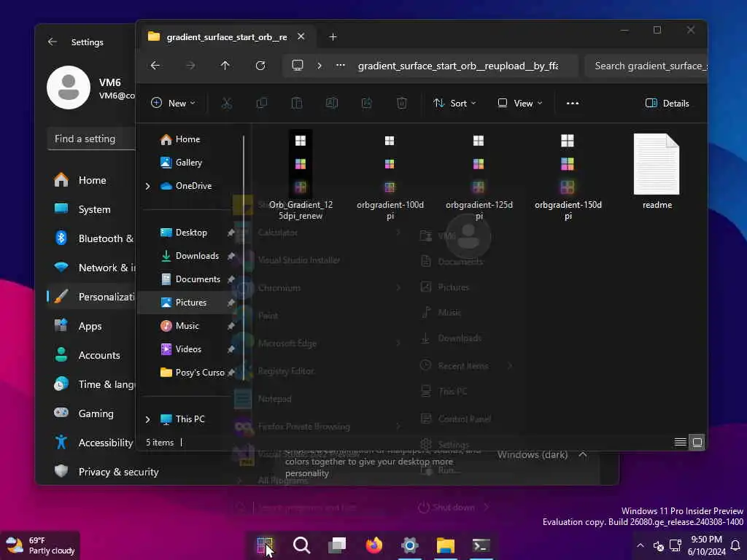The width and height of the screenshot is (747, 560).
Task: Open the New item dropdown
Action: click(x=173, y=104)
